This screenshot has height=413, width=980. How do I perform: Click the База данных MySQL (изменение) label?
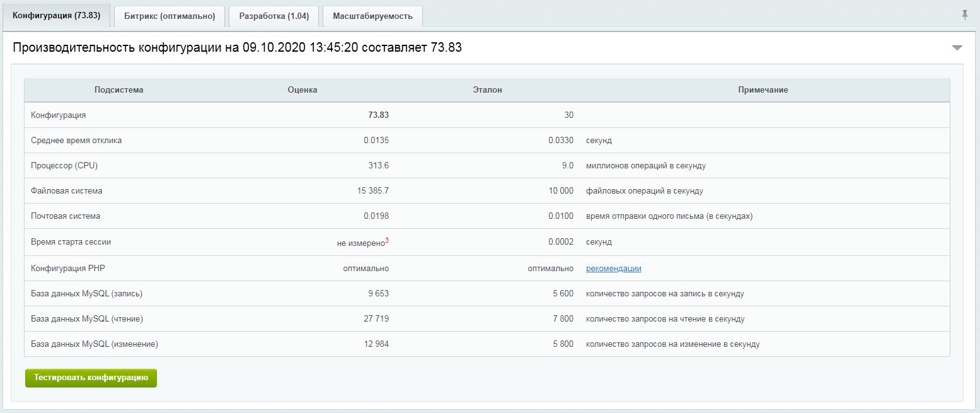coord(95,344)
